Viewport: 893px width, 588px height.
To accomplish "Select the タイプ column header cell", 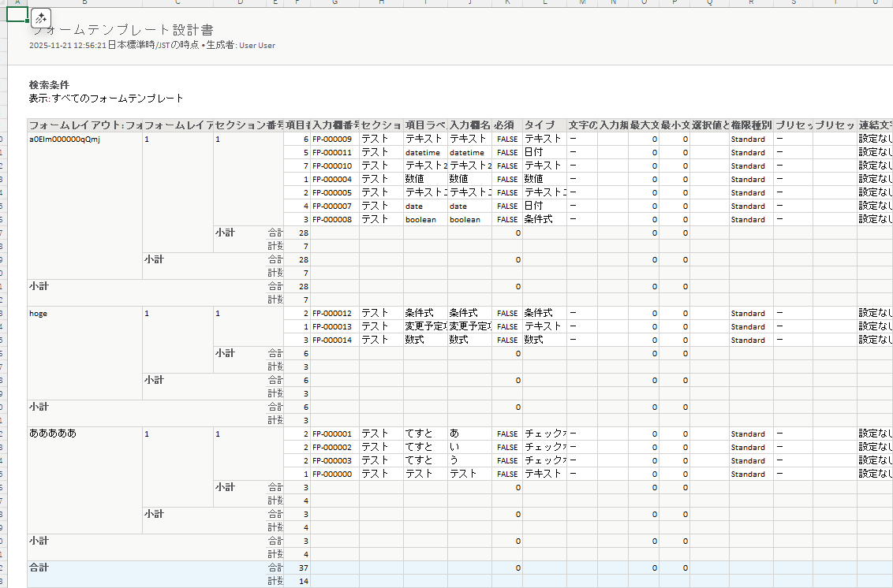I will point(544,125).
